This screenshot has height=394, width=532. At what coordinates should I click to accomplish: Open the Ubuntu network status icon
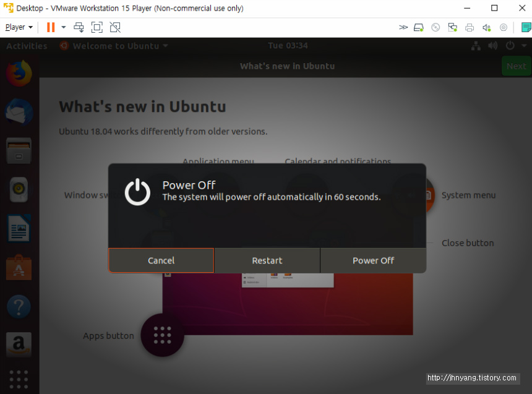[476, 46]
